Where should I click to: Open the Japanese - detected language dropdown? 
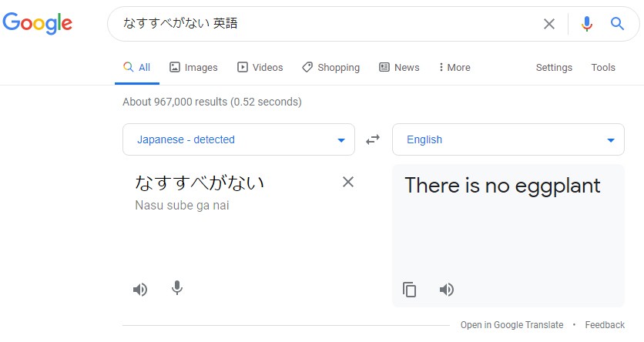(x=239, y=139)
